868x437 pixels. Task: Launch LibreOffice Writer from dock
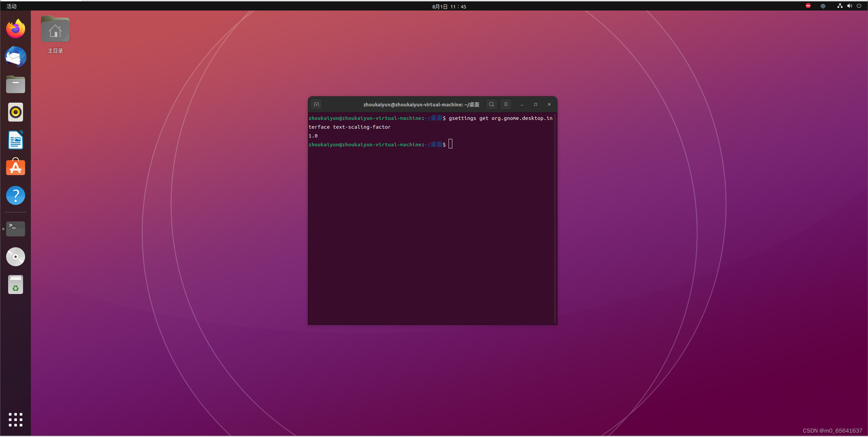16,140
